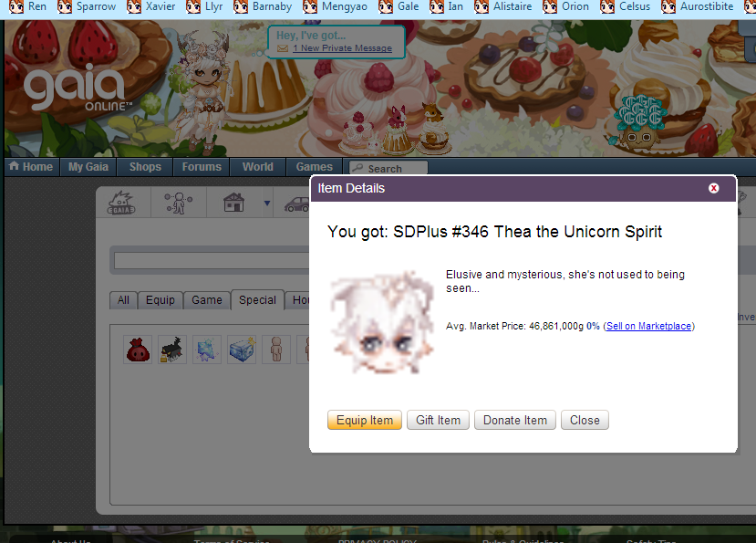Select the blue sparkling chest inventory item
Screen dimensions: 756x543
click(x=242, y=350)
